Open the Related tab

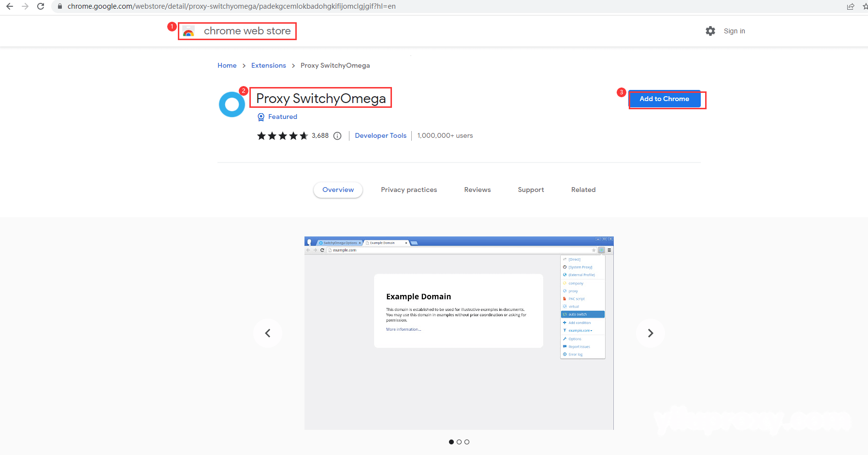(583, 190)
